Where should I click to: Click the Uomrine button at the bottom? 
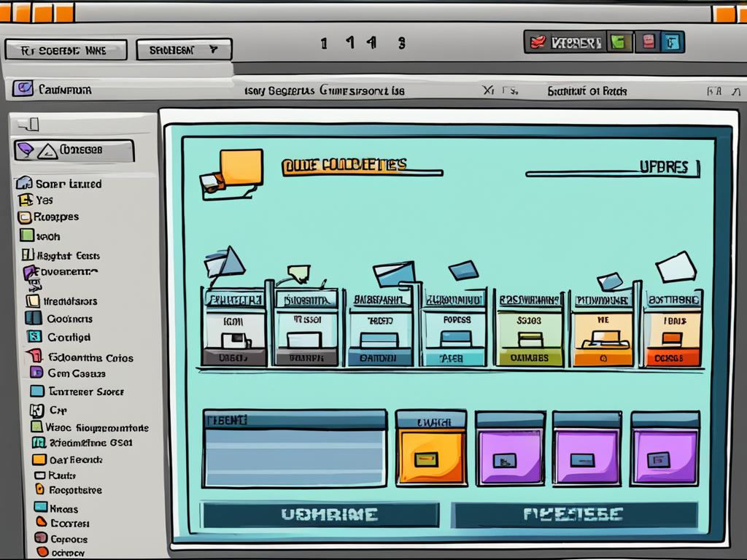tap(320, 515)
